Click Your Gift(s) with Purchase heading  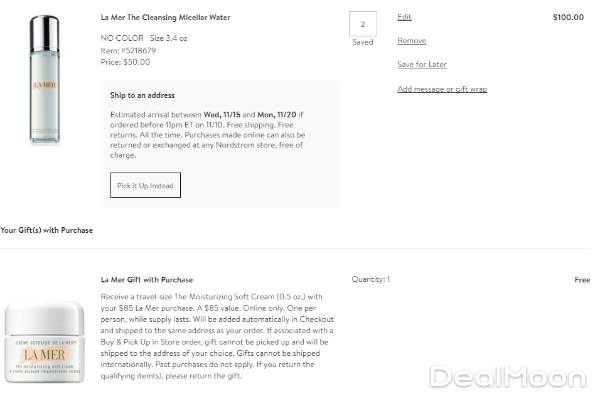[x=47, y=230]
